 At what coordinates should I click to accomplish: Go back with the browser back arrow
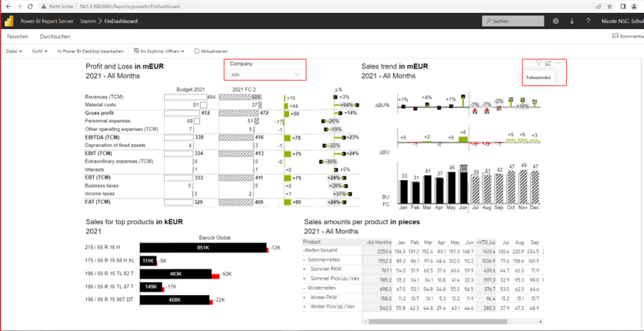click(x=8, y=7)
